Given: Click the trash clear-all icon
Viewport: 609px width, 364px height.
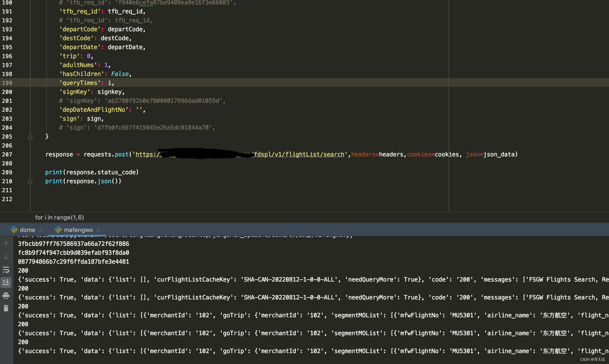Looking at the screenshot, I should click(6, 308).
